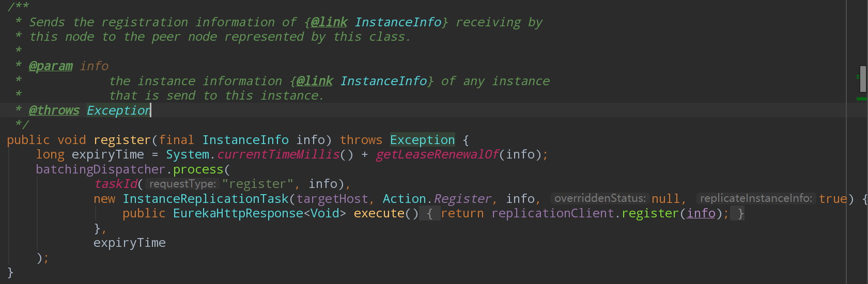
Task: Click the getLeaseRenewalOf method call
Action: (437, 155)
